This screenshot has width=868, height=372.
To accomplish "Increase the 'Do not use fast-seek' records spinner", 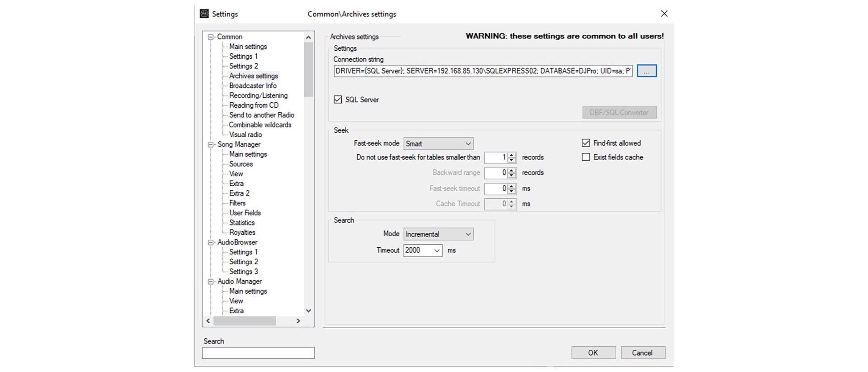I will point(512,155).
